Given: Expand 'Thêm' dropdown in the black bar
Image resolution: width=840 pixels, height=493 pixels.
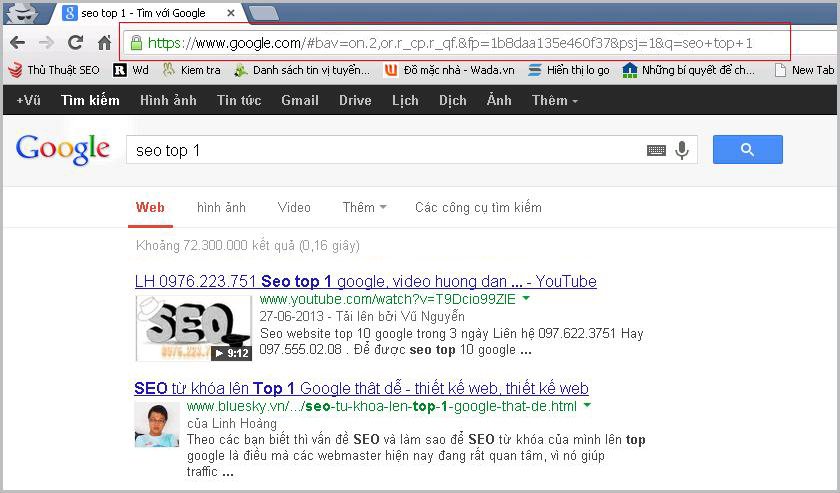Looking at the screenshot, I should point(555,100).
